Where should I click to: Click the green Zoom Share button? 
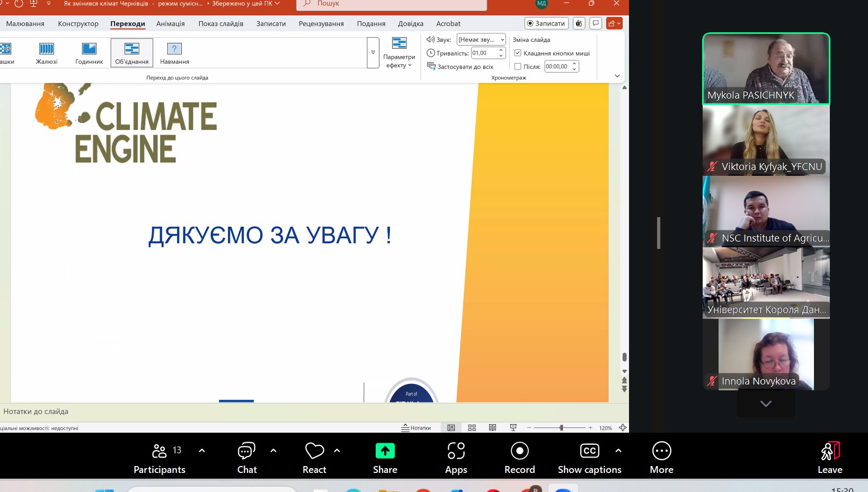tap(385, 458)
